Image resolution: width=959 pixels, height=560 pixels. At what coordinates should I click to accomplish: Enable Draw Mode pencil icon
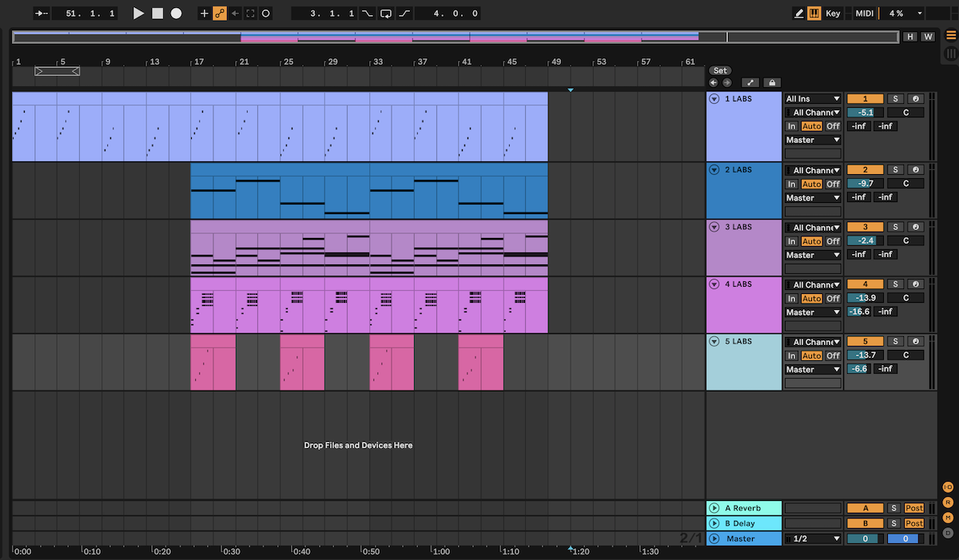[799, 14]
